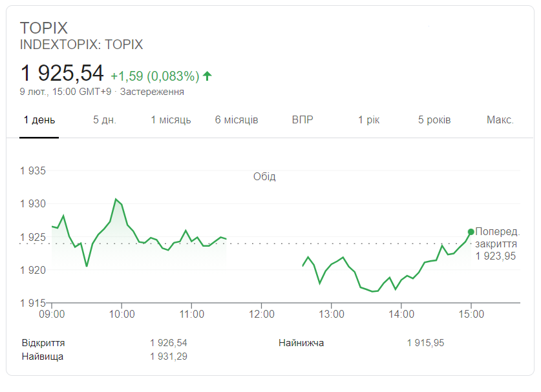Click the 1 920 price axis label
The image size is (541, 392).
(33, 270)
